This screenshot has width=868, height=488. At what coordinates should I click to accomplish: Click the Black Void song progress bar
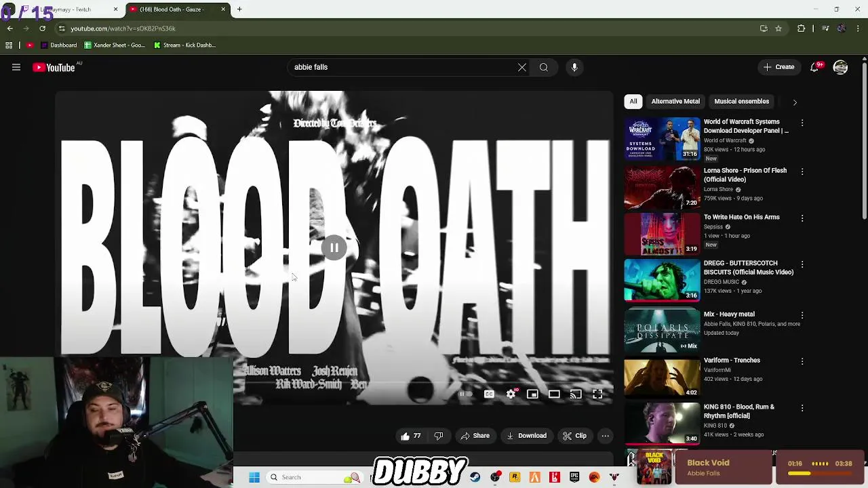point(819,474)
